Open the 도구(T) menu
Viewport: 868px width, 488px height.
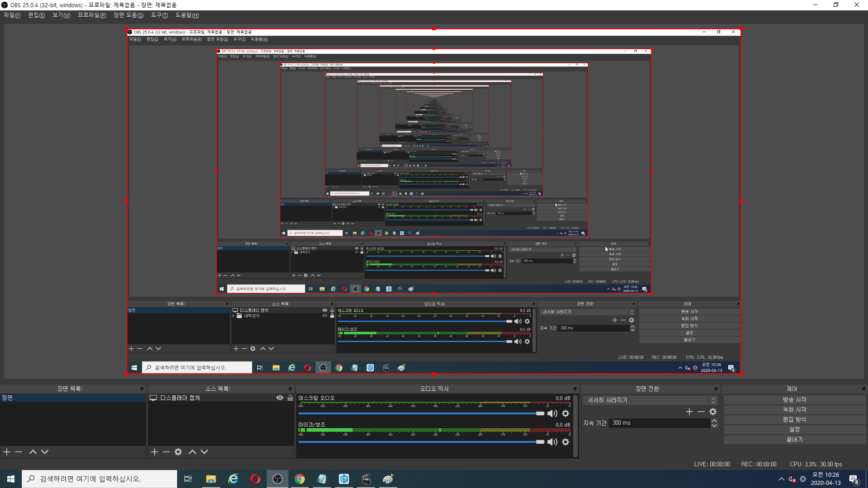(x=159, y=15)
